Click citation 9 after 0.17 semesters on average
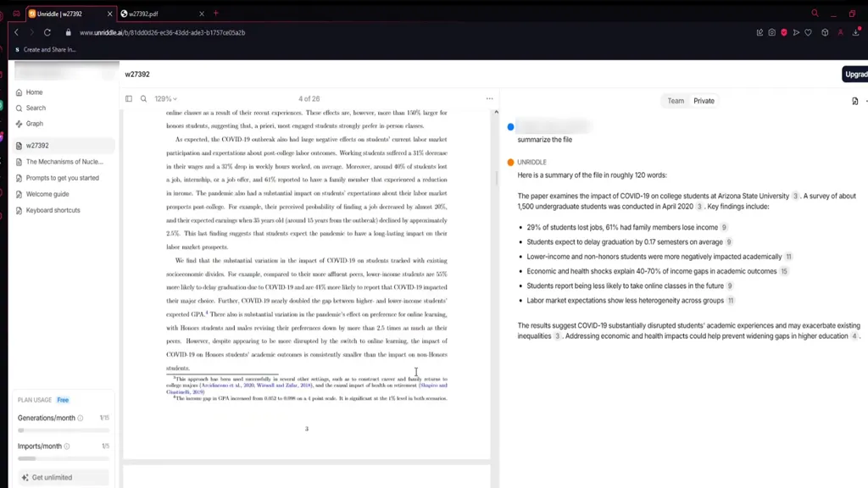 pos(728,241)
